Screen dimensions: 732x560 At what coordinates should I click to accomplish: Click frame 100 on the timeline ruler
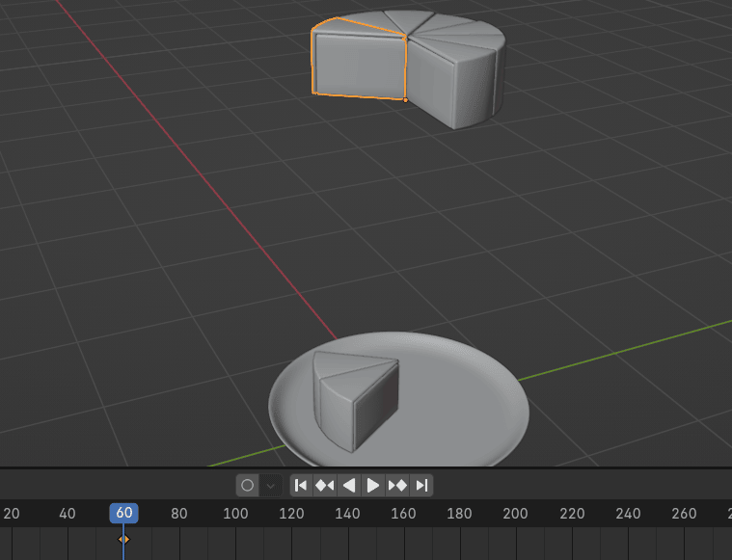click(x=235, y=513)
